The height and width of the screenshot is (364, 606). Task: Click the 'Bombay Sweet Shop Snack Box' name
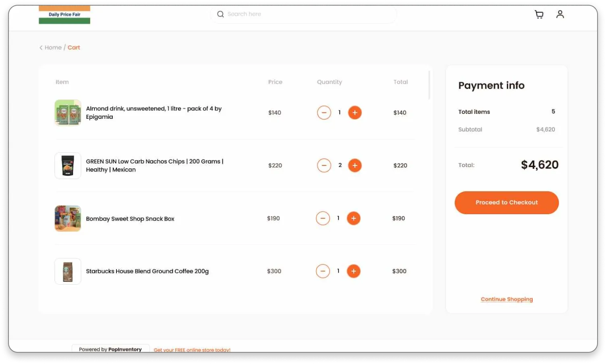pyautogui.click(x=130, y=219)
